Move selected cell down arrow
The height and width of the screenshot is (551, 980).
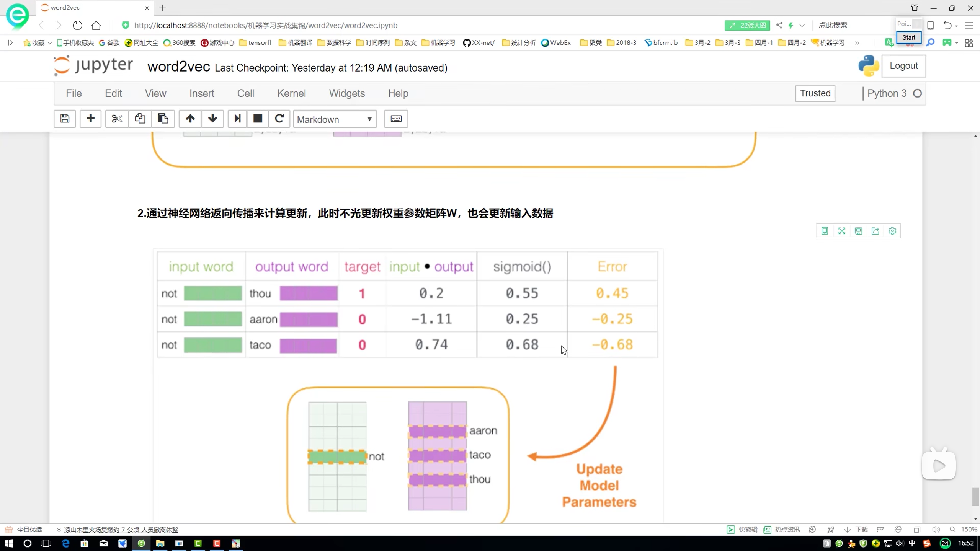pos(212,119)
